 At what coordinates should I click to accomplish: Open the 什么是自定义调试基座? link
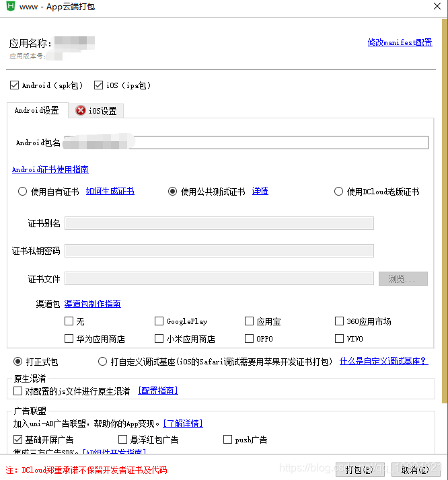(383, 361)
